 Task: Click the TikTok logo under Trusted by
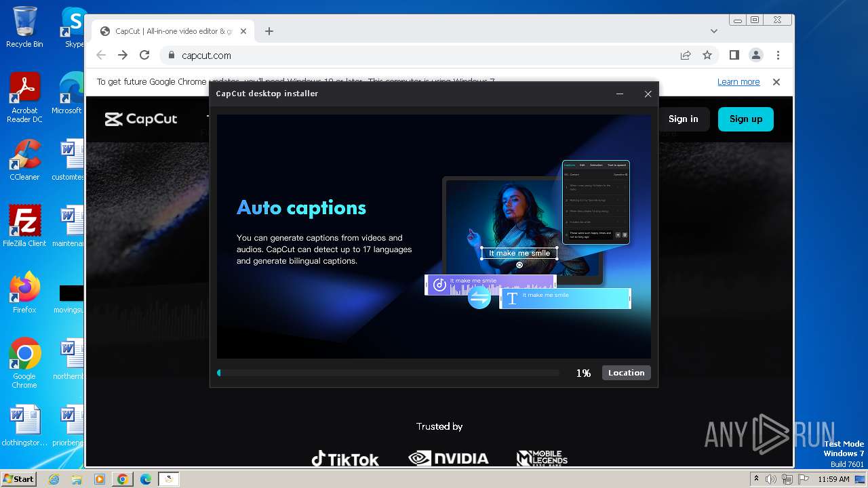tap(345, 459)
